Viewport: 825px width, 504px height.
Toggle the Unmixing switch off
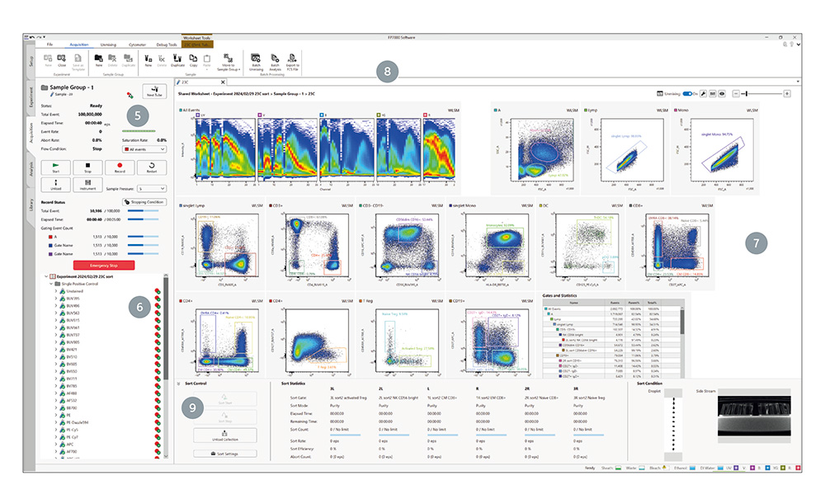pyautogui.click(x=687, y=94)
